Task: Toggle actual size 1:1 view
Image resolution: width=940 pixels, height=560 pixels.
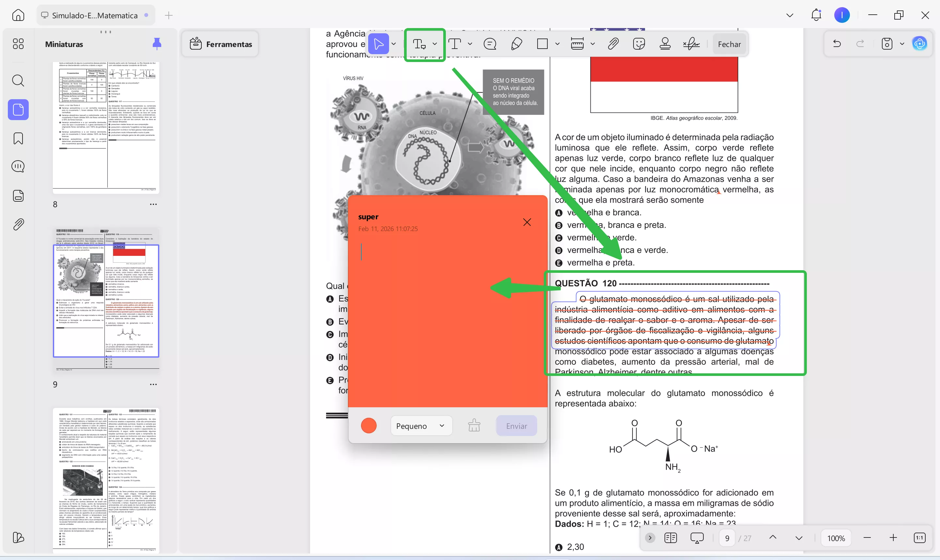Action: point(919,538)
